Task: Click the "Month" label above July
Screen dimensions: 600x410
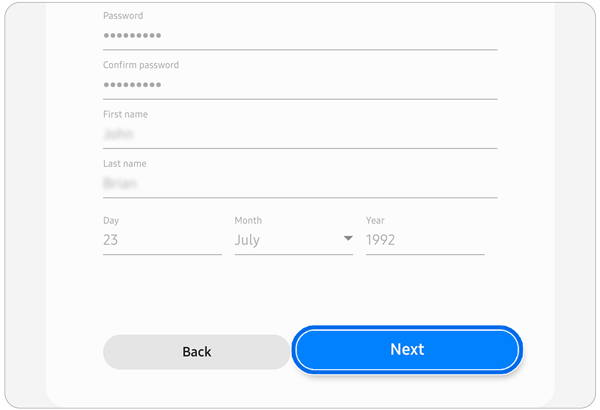Action: tap(247, 220)
